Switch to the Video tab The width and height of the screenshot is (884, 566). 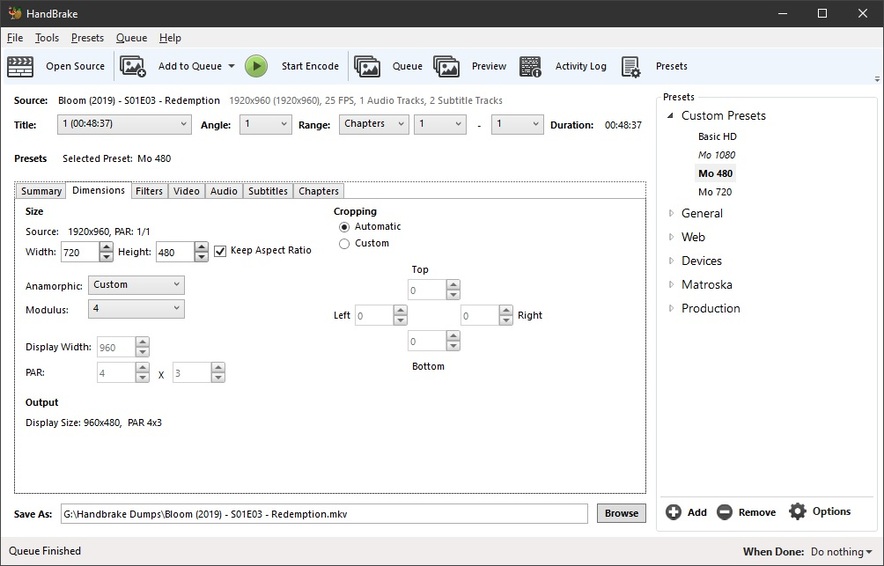coord(187,191)
